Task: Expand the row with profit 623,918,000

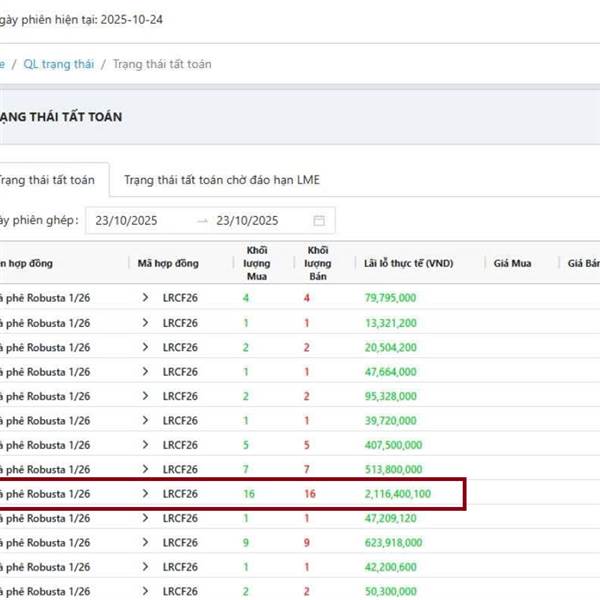Action: (145, 543)
